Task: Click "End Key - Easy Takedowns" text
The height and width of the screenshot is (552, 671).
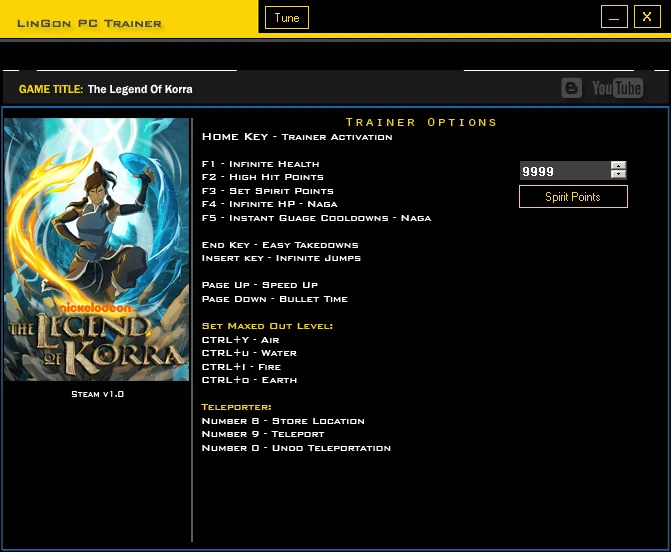Action: coord(280,245)
